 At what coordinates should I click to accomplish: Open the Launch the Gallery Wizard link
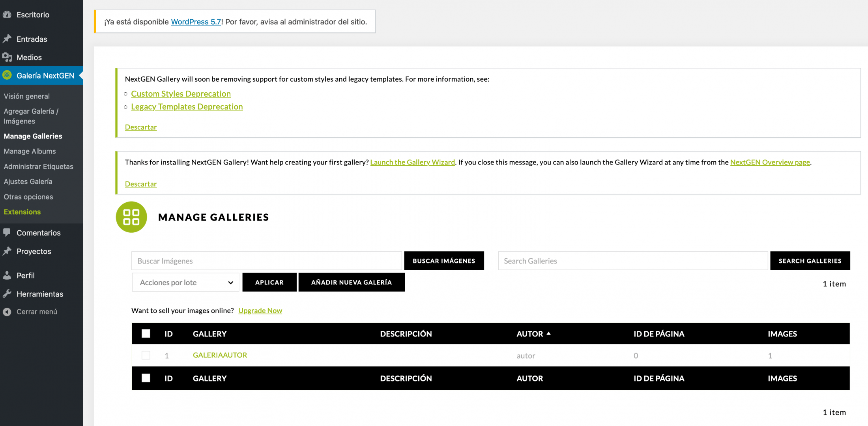412,162
